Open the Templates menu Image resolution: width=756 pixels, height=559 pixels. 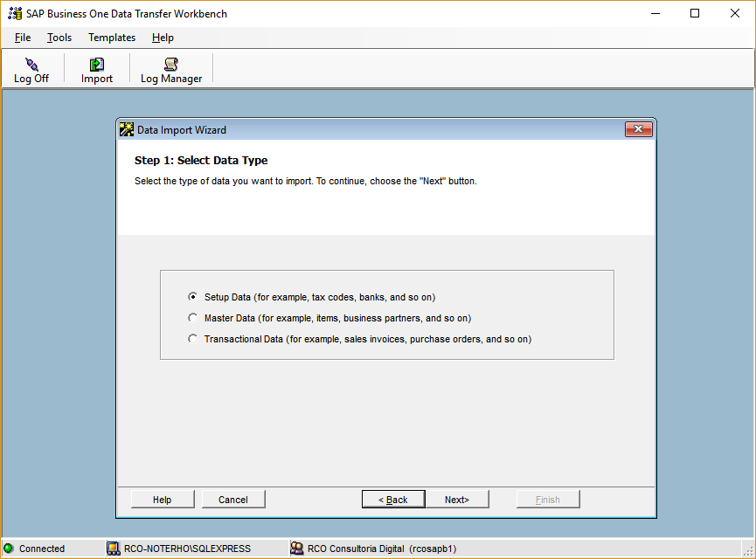point(112,38)
